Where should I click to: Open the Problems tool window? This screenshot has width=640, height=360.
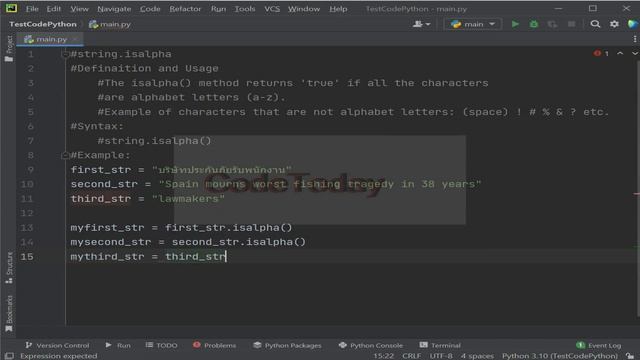tap(214, 345)
